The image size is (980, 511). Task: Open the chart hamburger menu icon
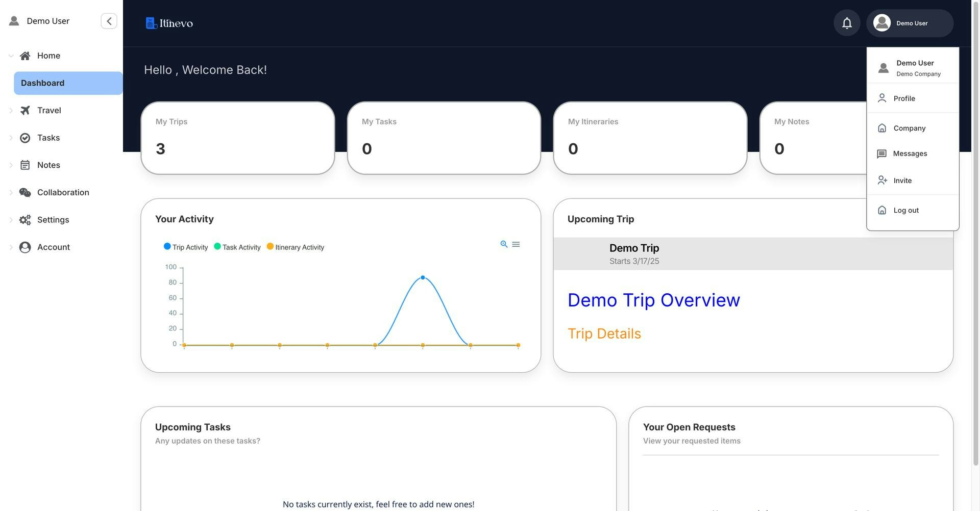pyautogui.click(x=516, y=244)
